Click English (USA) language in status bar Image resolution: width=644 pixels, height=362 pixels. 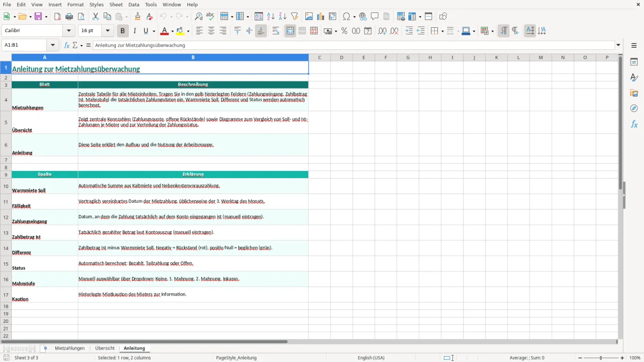pyautogui.click(x=371, y=358)
